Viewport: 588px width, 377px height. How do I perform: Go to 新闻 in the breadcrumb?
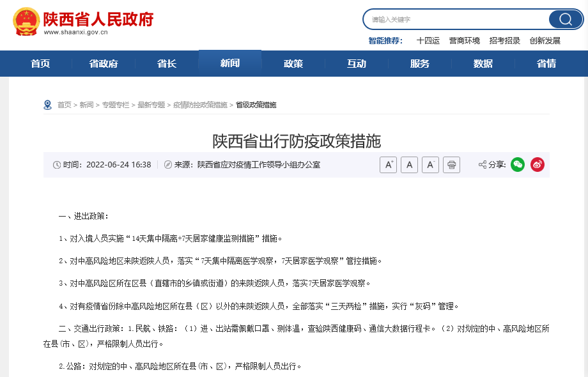click(x=86, y=105)
